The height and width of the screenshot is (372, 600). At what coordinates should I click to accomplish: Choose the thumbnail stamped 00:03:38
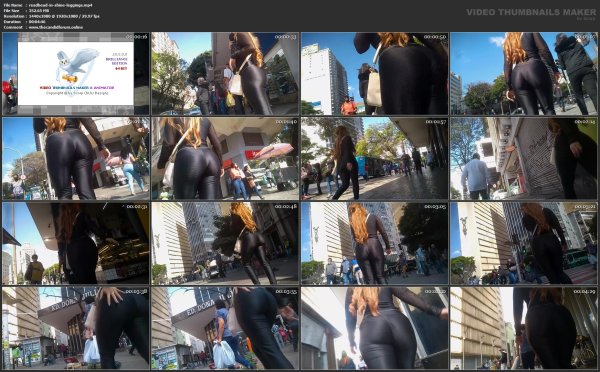[x=76, y=328]
